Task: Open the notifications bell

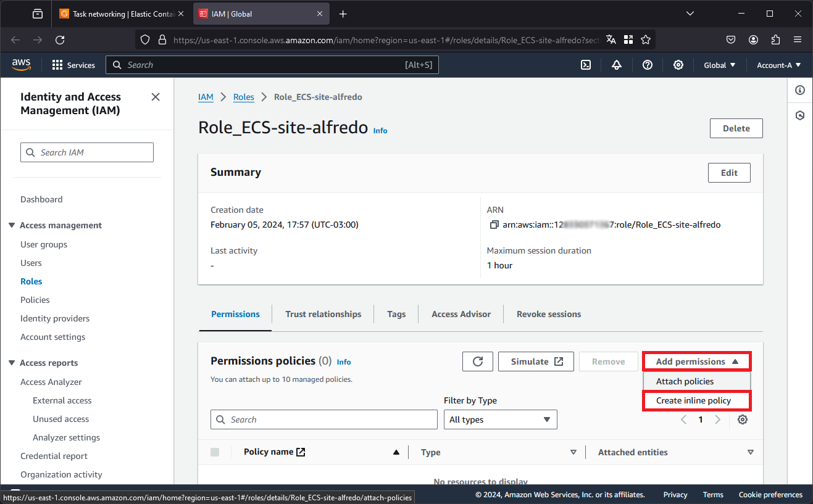Action: pyautogui.click(x=617, y=65)
